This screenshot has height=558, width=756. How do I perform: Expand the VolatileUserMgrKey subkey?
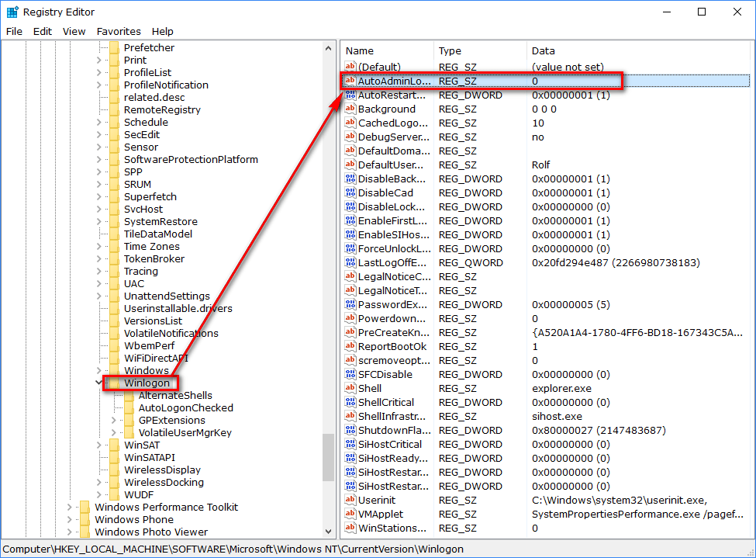(x=114, y=432)
